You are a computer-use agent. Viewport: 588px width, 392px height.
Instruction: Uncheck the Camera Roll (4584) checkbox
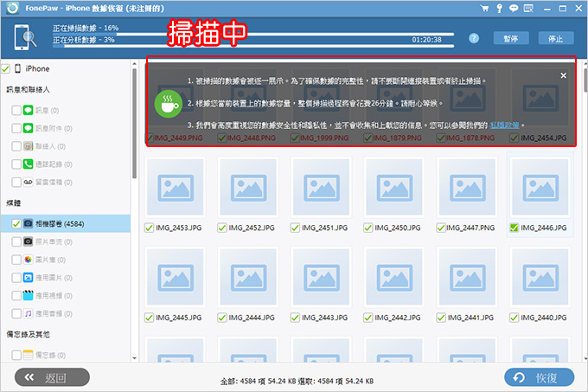click(x=16, y=224)
